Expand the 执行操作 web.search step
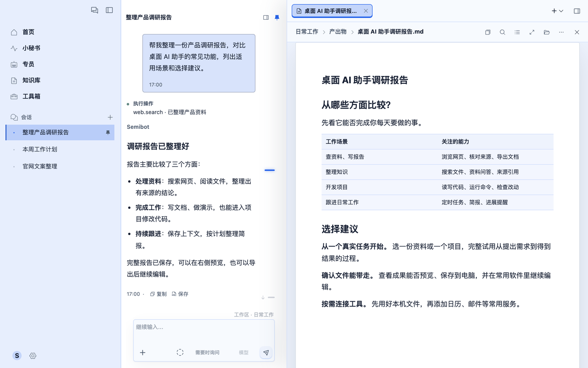This screenshot has width=588, height=368. point(167,108)
